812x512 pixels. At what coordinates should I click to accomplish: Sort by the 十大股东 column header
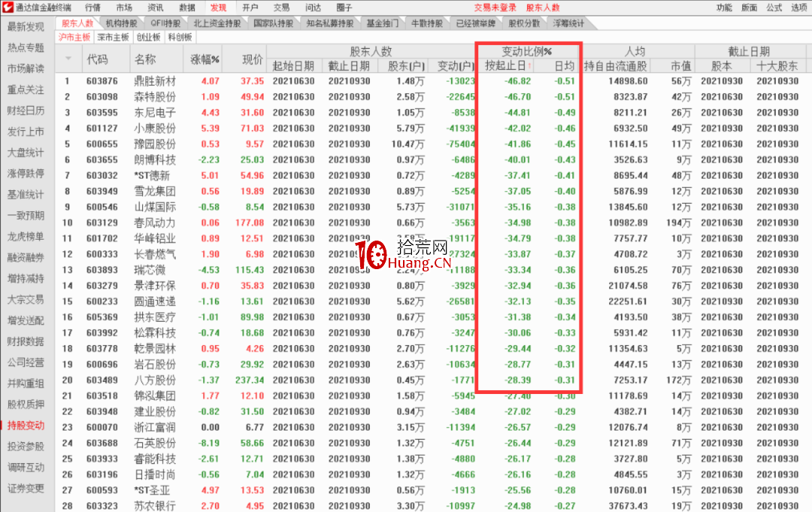[x=777, y=65]
